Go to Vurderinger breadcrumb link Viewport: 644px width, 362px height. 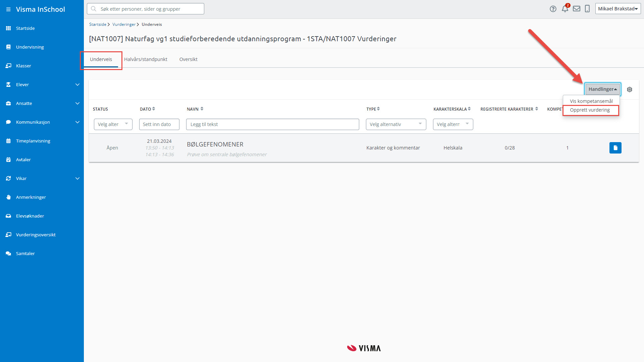tap(124, 24)
